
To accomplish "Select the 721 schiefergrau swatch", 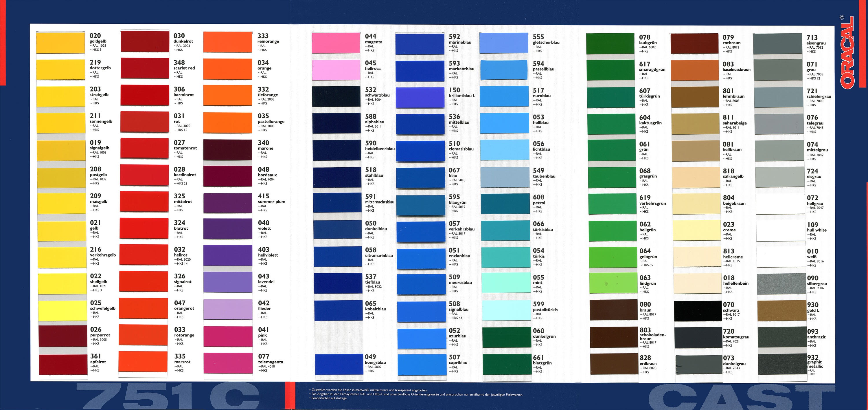I will [x=778, y=97].
